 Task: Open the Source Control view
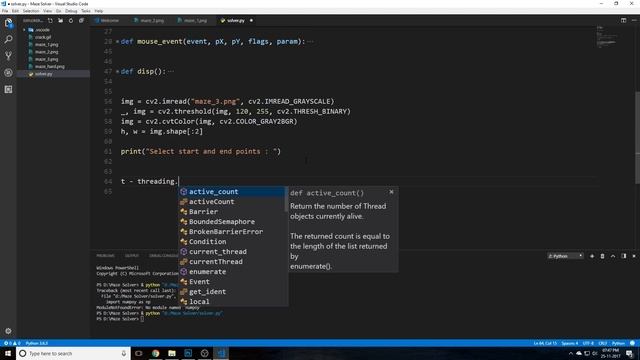coord(8,56)
